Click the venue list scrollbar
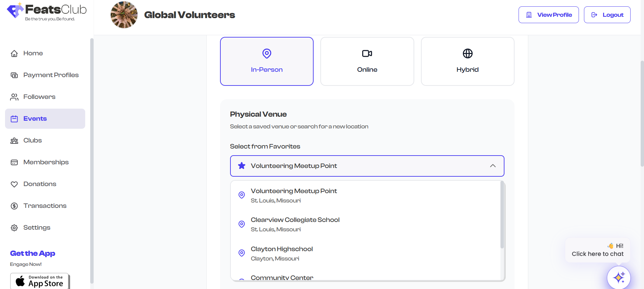Viewport: 644px width, 289px height. pyautogui.click(x=502, y=215)
